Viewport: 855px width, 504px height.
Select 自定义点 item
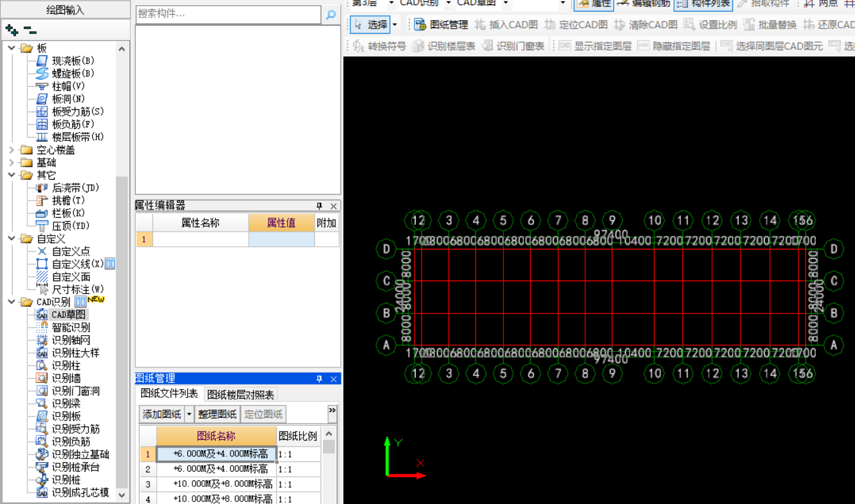(71, 251)
